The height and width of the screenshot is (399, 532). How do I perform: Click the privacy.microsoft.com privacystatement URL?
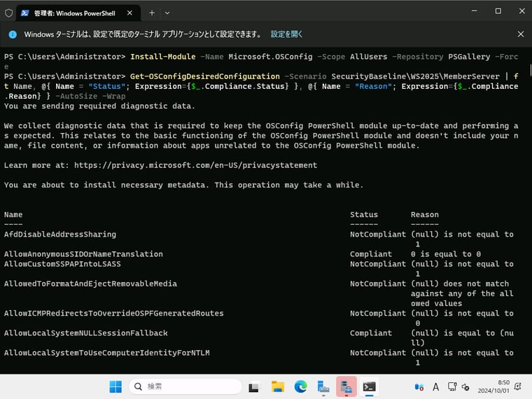pyautogui.click(x=195, y=165)
